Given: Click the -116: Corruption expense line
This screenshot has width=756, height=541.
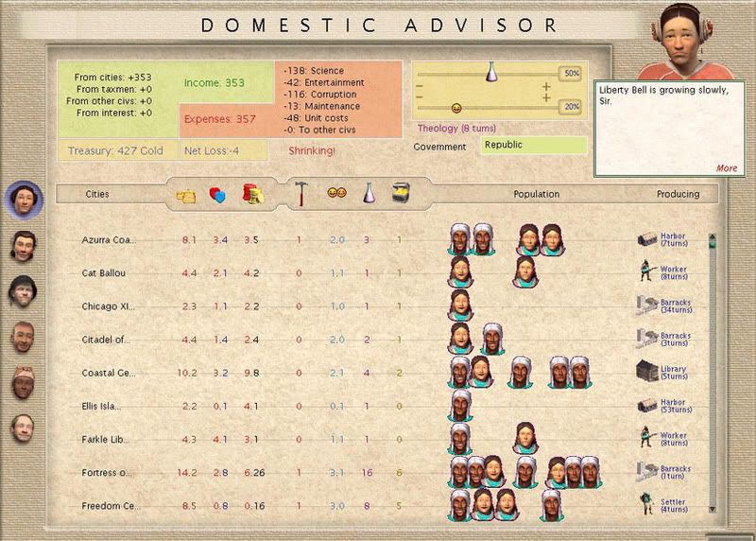Looking at the screenshot, I should pos(319,95).
